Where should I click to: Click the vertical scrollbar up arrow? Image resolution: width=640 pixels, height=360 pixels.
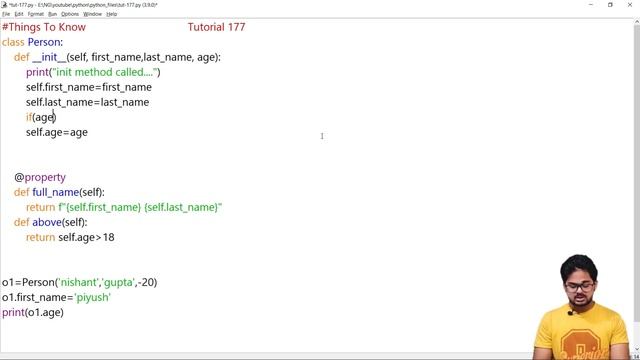click(637, 22)
